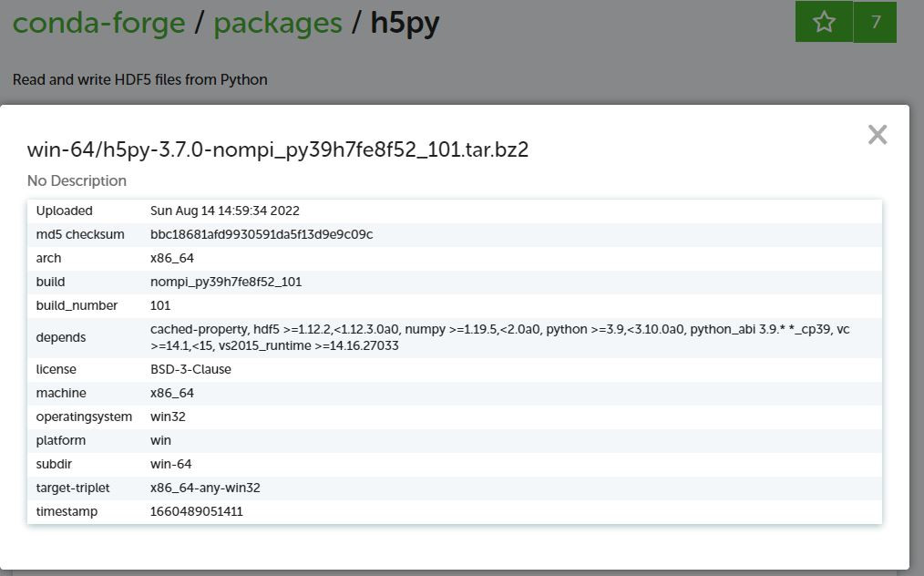
Task: Click the md5 checksum hash value
Action: point(261,234)
